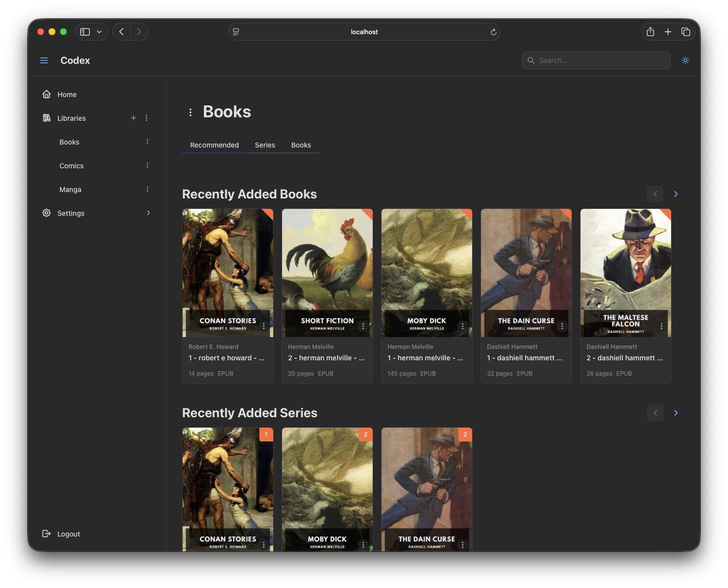The width and height of the screenshot is (728, 588).
Task: Switch theme with the sun icon
Action: click(x=685, y=60)
